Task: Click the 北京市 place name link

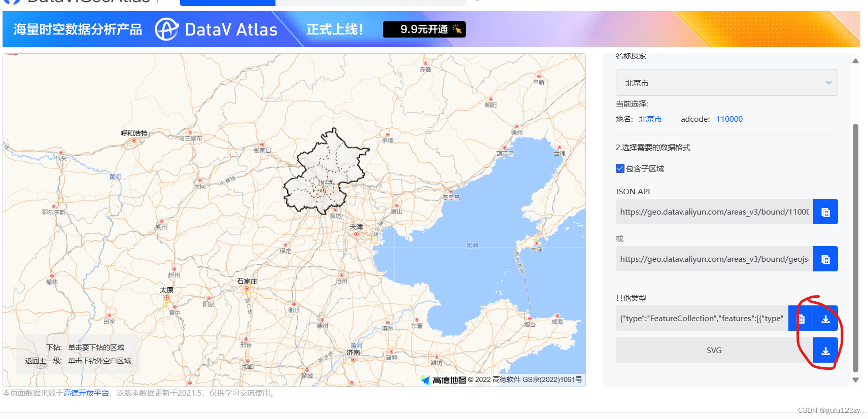Action: pos(650,119)
